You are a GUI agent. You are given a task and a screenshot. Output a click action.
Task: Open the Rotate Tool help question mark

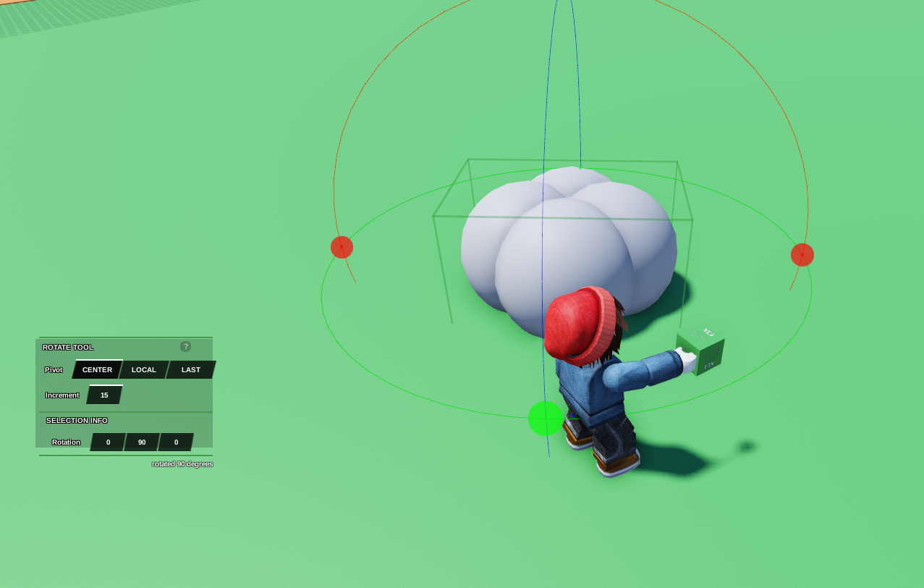pos(185,347)
